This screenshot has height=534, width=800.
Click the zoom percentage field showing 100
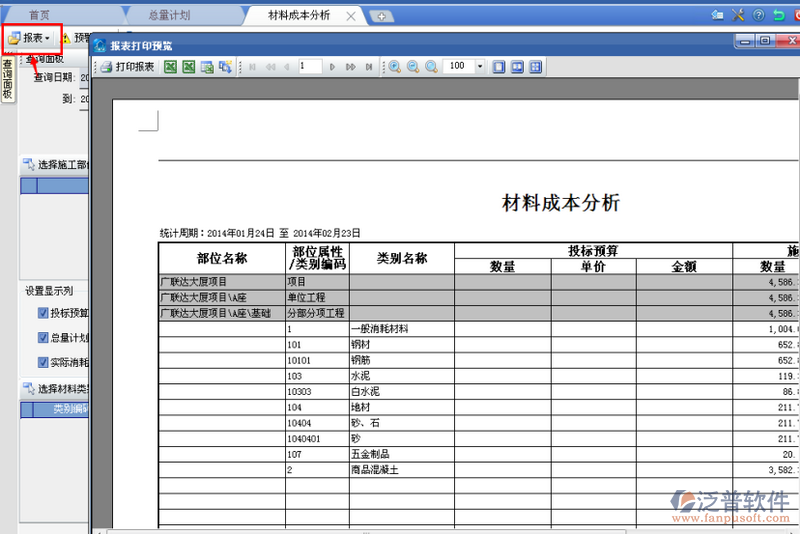(x=459, y=66)
